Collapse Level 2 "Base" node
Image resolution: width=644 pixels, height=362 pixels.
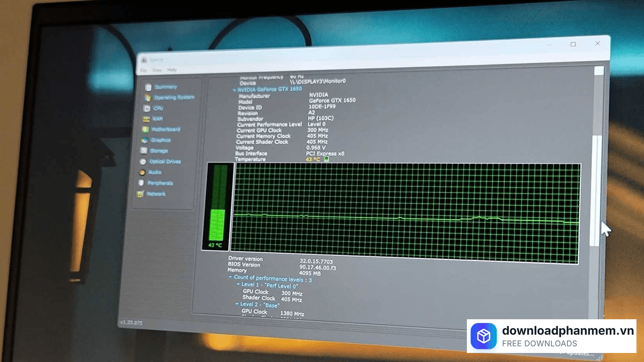[237, 304]
